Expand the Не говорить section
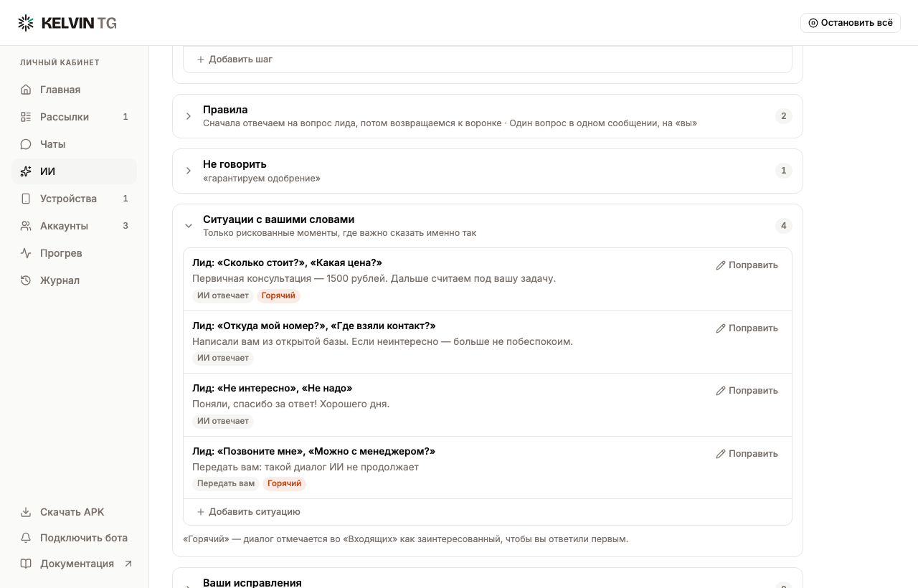Viewport: 918px width, 588px height. [488, 171]
